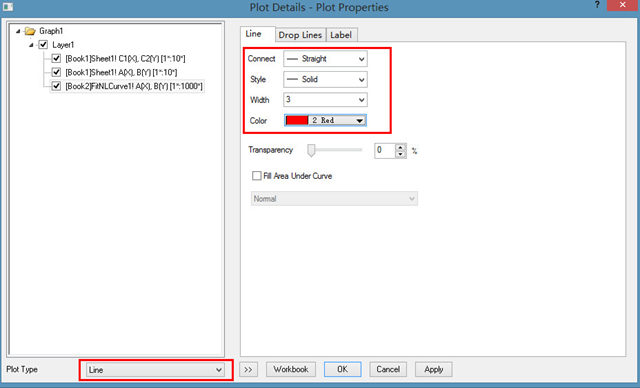This screenshot has height=388, width=640.
Task: Click the >> collapse panel button
Action: click(x=248, y=370)
